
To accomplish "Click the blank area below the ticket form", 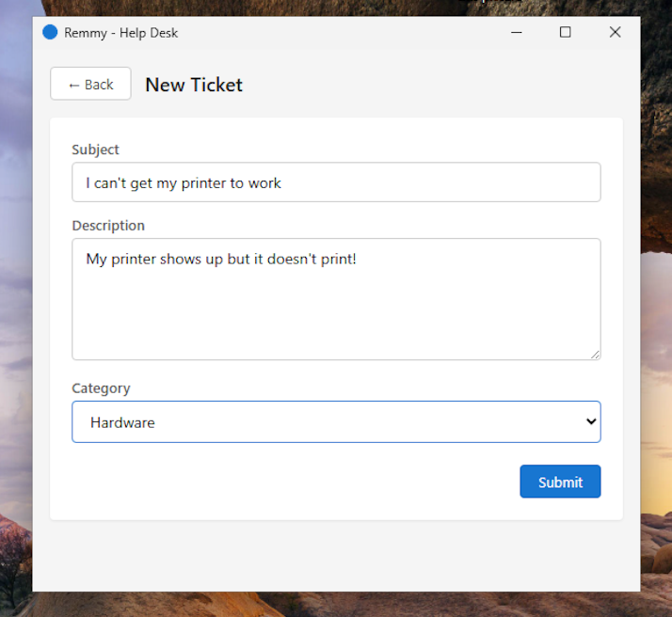I will pos(336,555).
